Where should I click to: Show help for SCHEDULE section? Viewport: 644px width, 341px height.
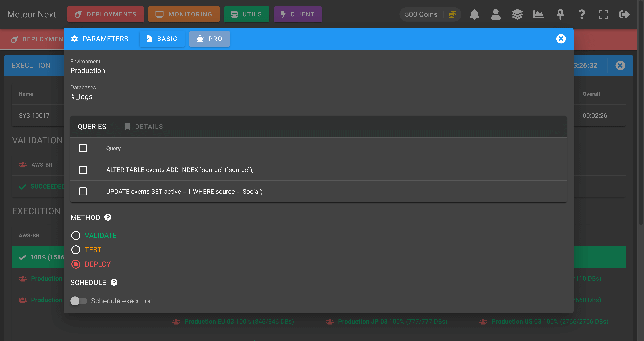click(x=114, y=282)
